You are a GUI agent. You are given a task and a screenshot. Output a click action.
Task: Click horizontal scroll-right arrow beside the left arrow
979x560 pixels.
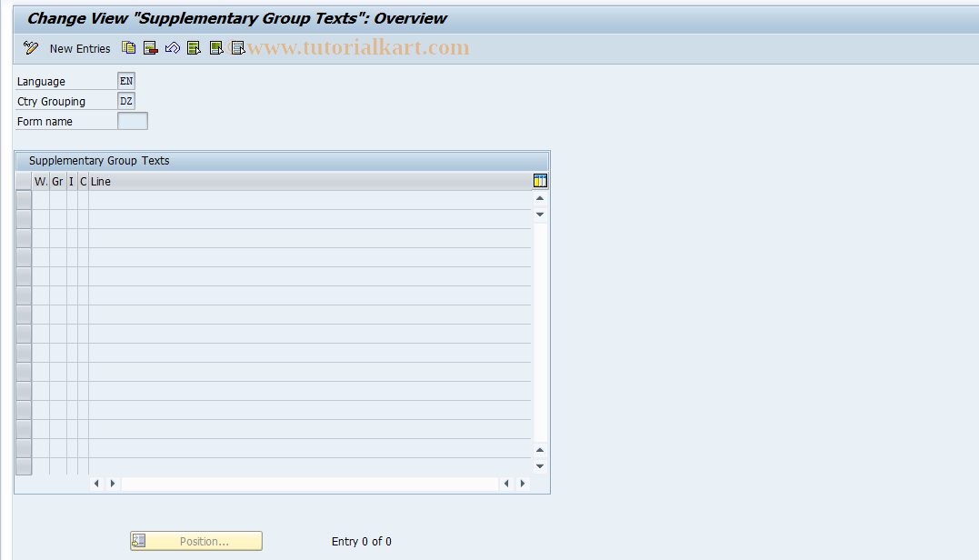pyautogui.click(x=113, y=484)
